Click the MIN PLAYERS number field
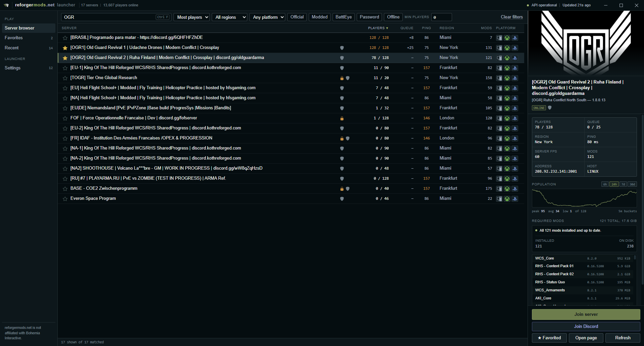This screenshot has width=644, height=346. (441, 17)
